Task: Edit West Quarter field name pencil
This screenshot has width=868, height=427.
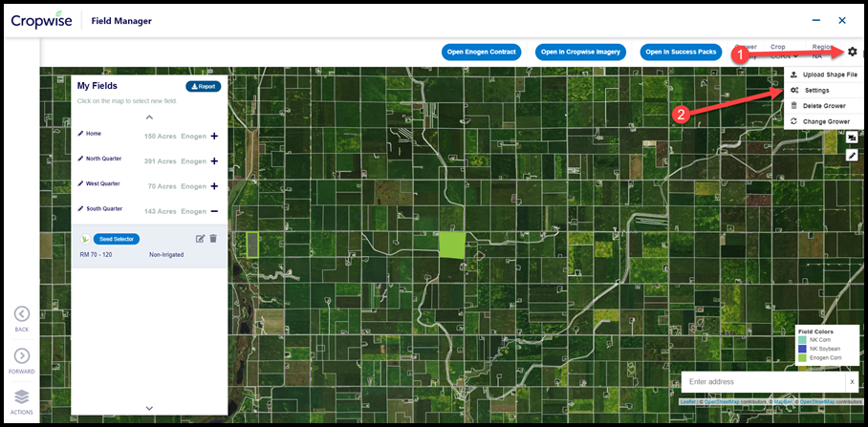Action: click(81, 183)
